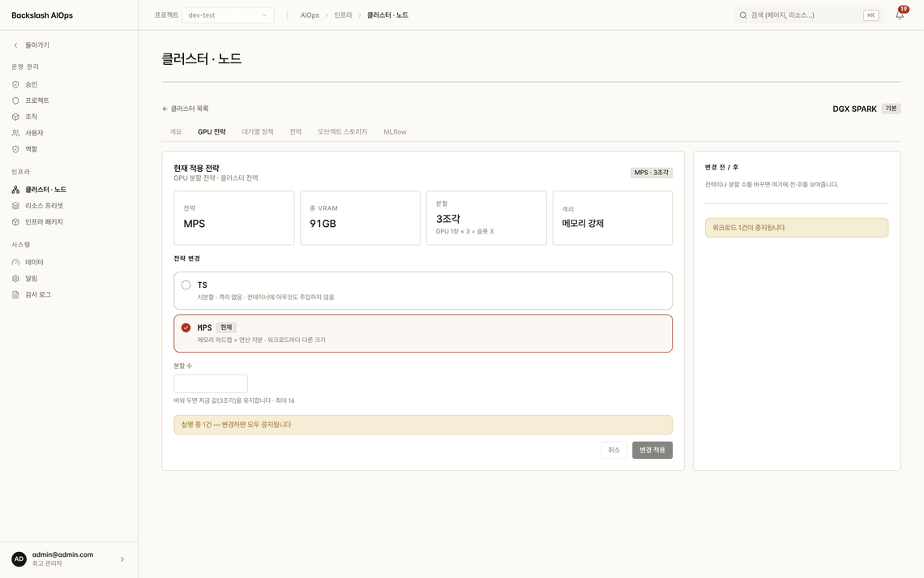924x578 pixels.
Task: Click the 취소 button
Action: click(x=614, y=450)
